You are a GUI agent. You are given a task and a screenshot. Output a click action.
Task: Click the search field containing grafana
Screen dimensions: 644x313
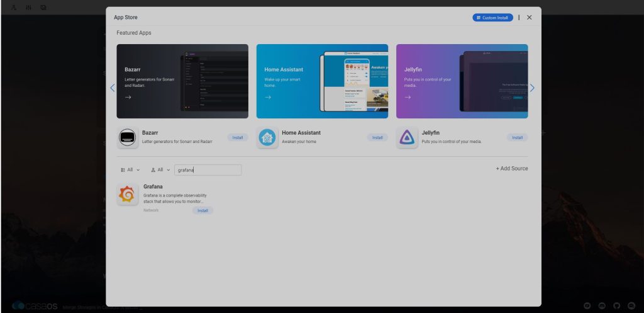click(x=208, y=170)
